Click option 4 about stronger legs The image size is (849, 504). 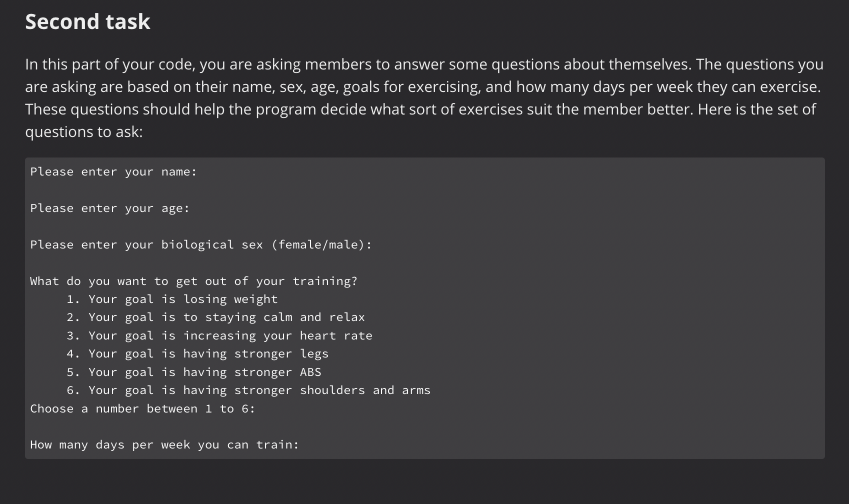coord(197,354)
